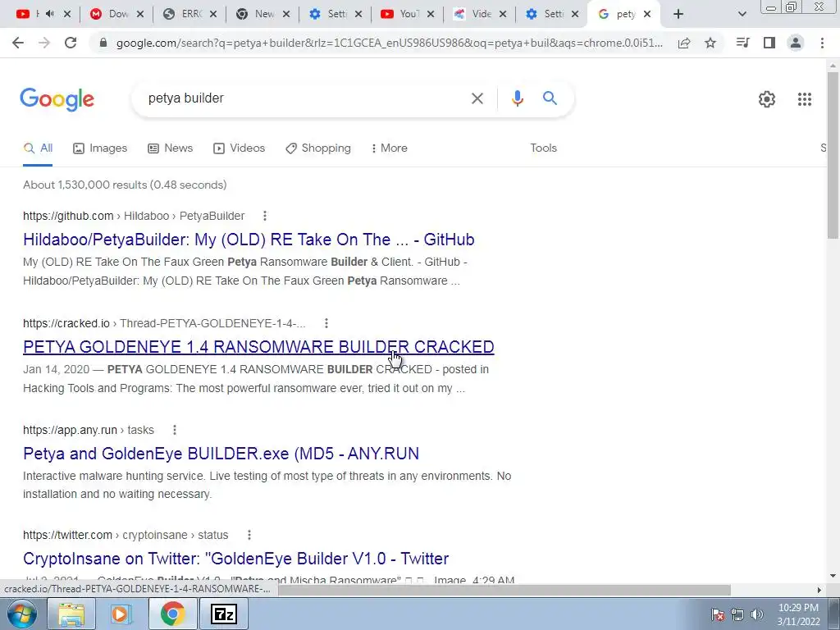Open options dots for the app.any.run result
Screen dimensions: 840x630
175,430
